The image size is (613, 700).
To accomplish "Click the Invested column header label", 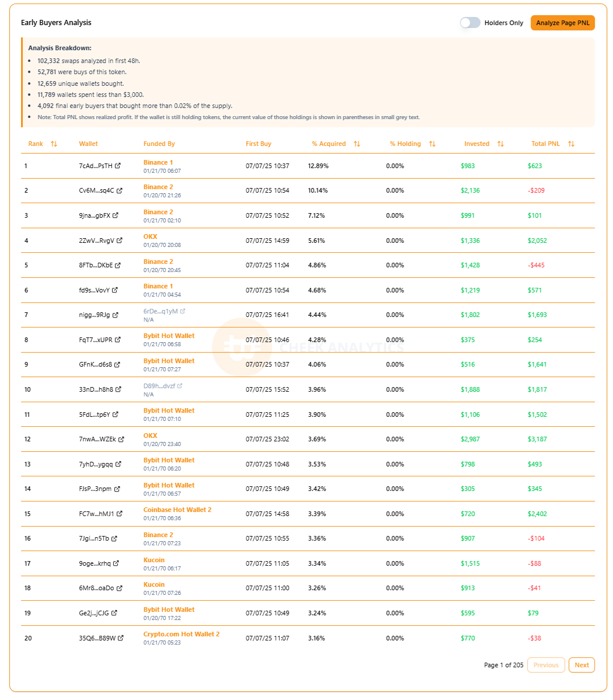I will click(477, 144).
